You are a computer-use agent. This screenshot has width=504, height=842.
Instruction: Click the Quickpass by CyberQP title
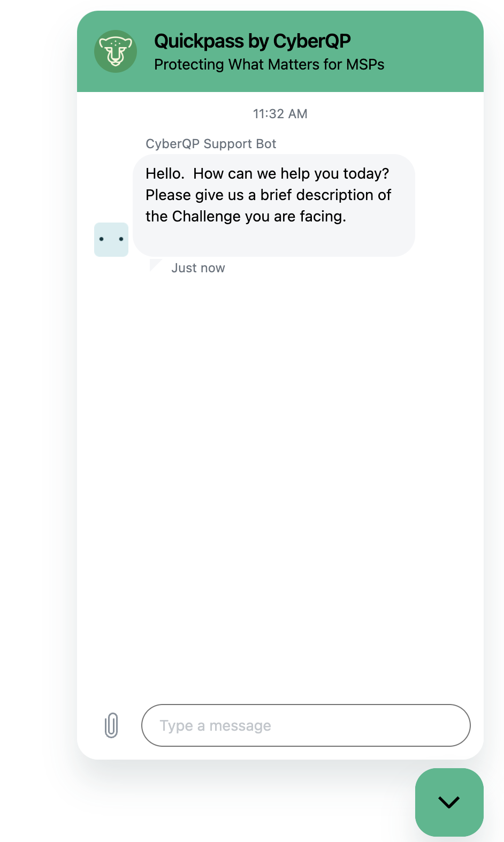pos(253,41)
